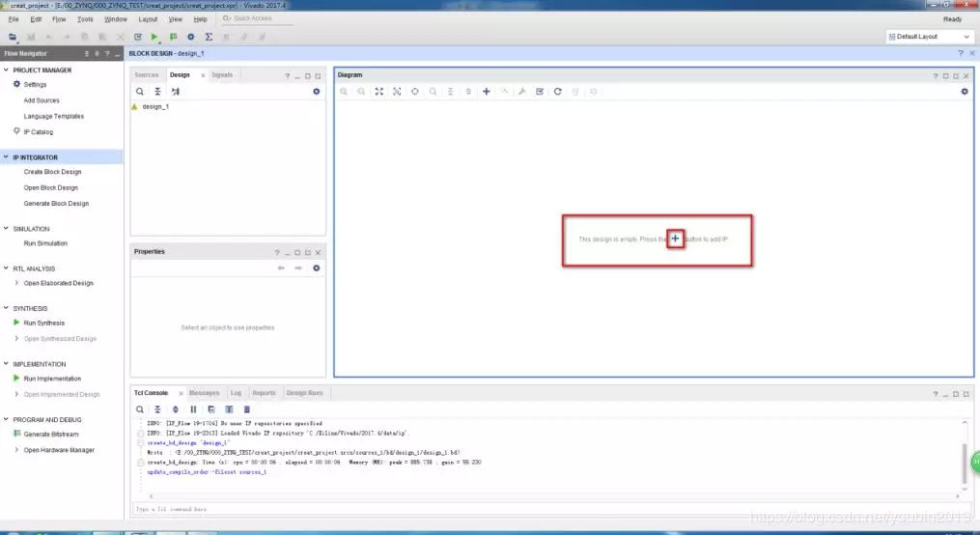Select design_1 in the Design tree

click(x=155, y=107)
